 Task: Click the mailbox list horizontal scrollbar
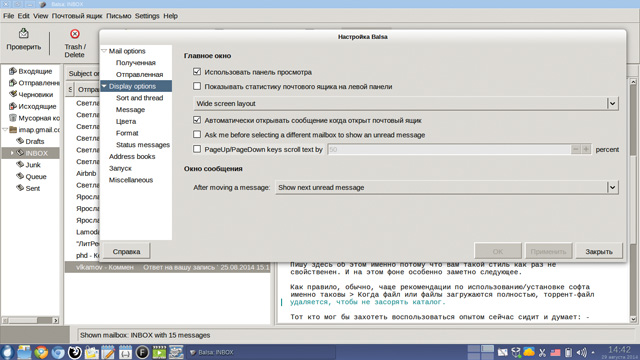30,320
